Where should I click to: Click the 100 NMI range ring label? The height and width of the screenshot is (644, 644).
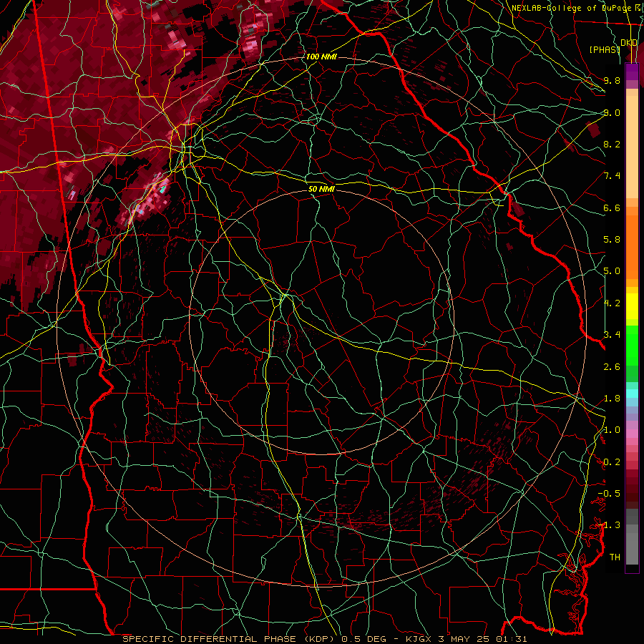tap(321, 57)
